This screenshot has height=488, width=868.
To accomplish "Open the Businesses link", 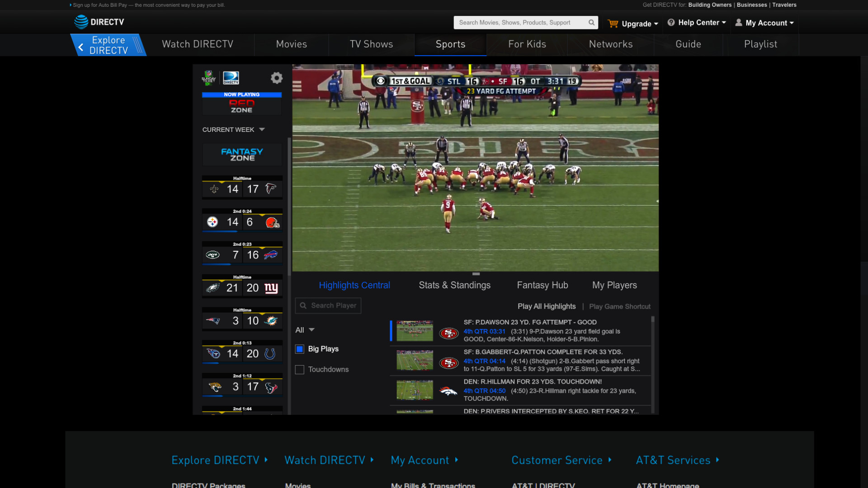I will (x=752, y=5).
